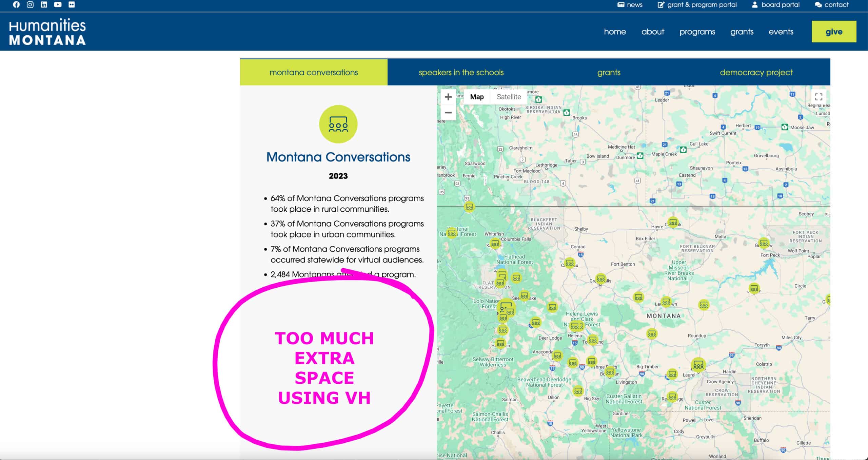Screen dimensions: 868x460
Task: Click the Lethbridge label on map
Action: coord(546,165)
